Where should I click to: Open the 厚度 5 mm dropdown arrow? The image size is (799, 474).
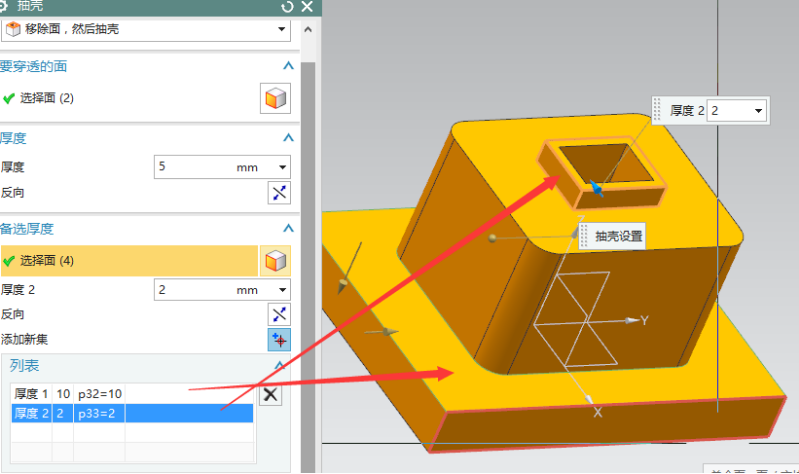pos(283,168)
